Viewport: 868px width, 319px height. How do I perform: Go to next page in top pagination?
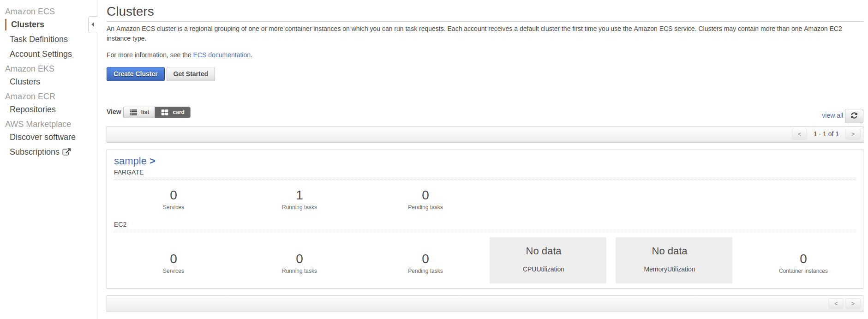click(x=853, y=134)
